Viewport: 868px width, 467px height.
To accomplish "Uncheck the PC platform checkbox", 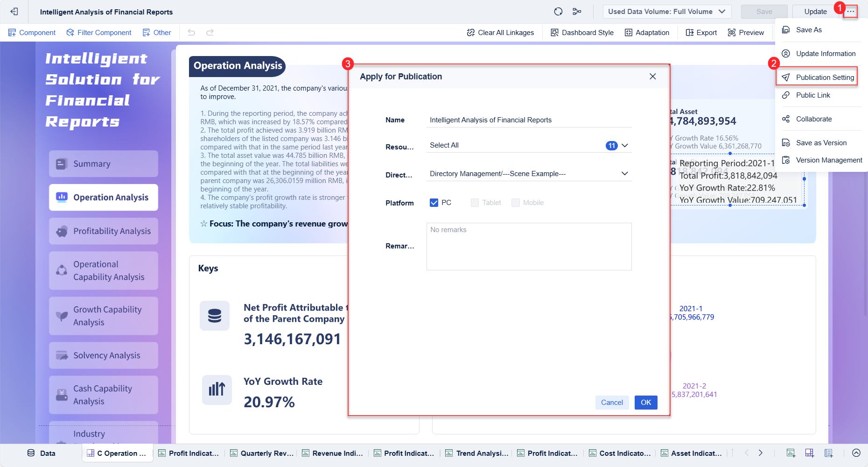I will 434,203.
